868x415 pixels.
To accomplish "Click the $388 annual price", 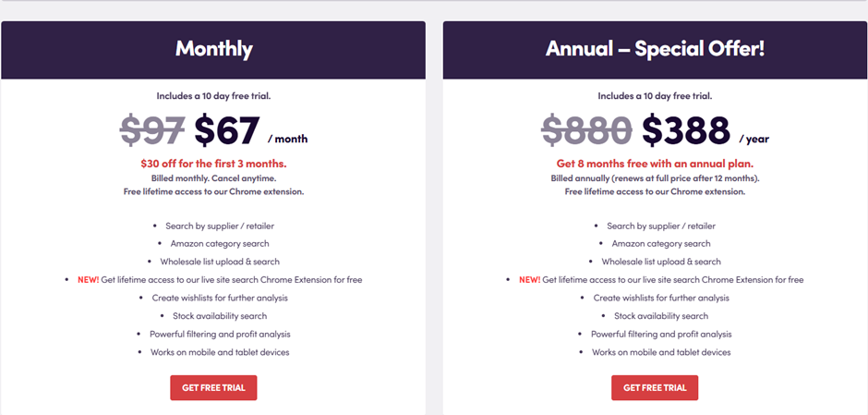I will [686, 130].
